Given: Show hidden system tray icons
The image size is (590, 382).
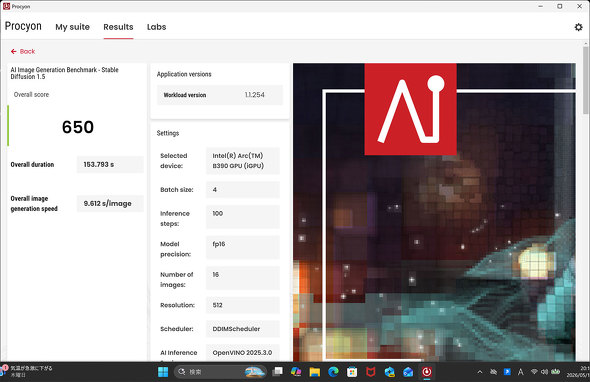Looking at the screenshot, I should pyautogui.click(x=480, y=372).
